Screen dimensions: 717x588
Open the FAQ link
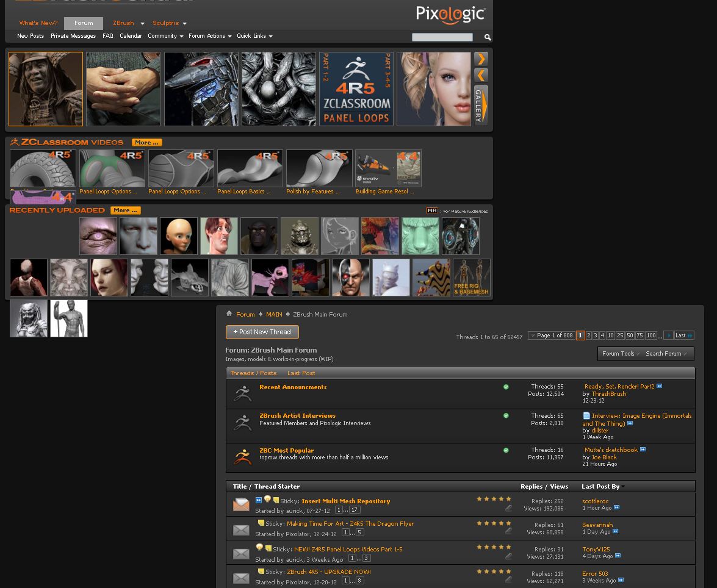108,35
